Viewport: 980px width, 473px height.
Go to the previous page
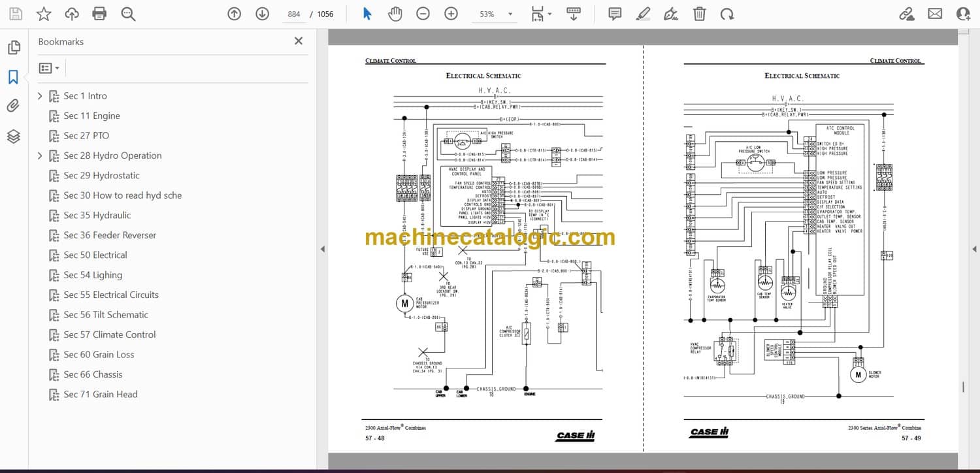point(234,14)
